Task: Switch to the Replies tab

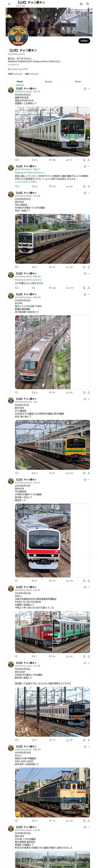Action: coord(49,82)
